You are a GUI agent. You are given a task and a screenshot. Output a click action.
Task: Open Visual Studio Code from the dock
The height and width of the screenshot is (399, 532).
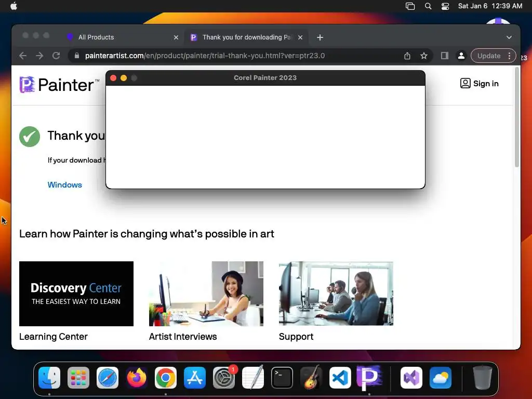340,378
